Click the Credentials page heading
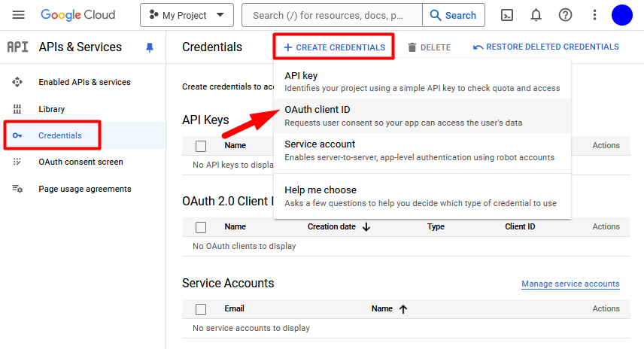644x349 pixels. point(212,47)
